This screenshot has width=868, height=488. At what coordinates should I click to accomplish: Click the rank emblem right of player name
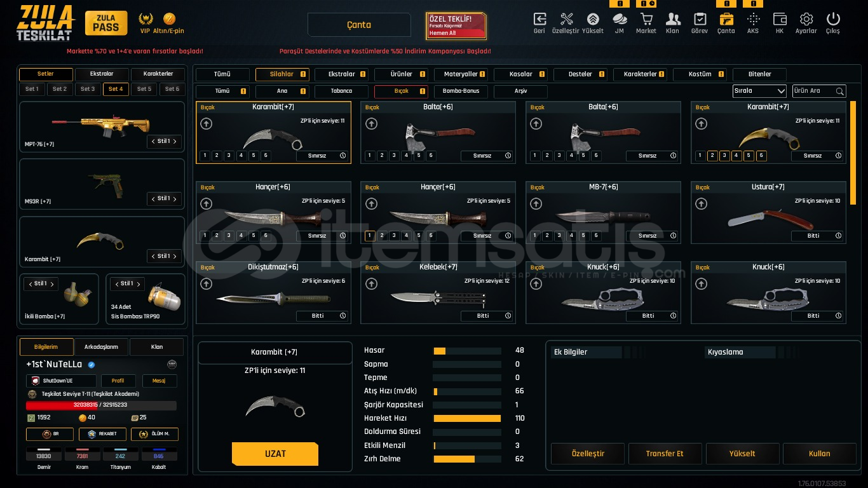172,364
